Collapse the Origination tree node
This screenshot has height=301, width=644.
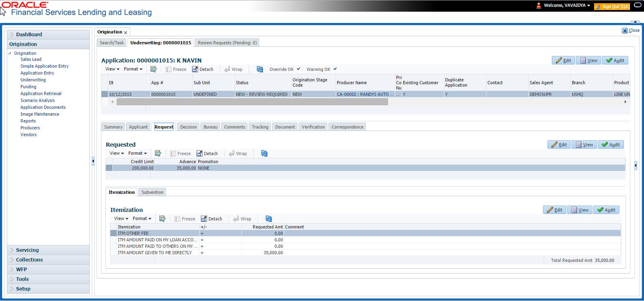[x=10, y=53]
